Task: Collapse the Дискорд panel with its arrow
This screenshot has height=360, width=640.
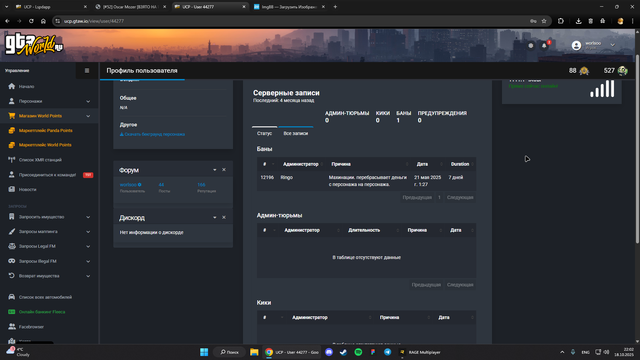Action: click(215, 218)
